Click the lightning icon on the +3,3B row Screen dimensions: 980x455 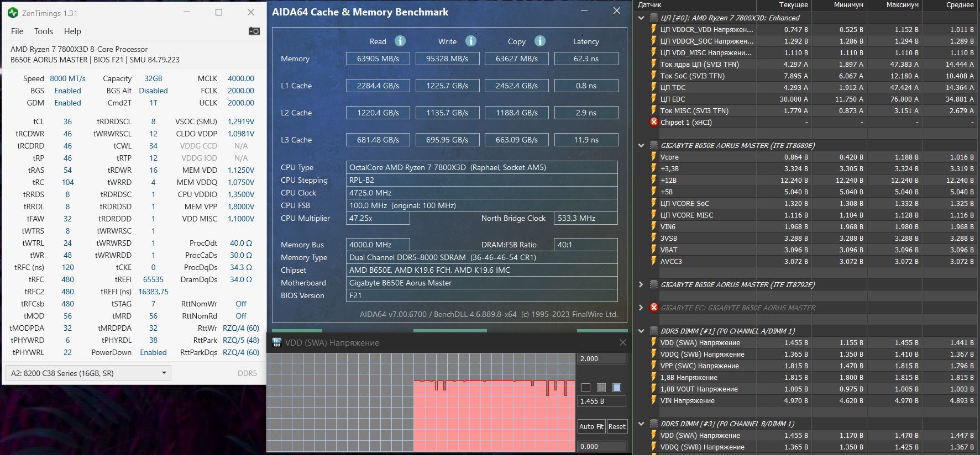(654, 168)
